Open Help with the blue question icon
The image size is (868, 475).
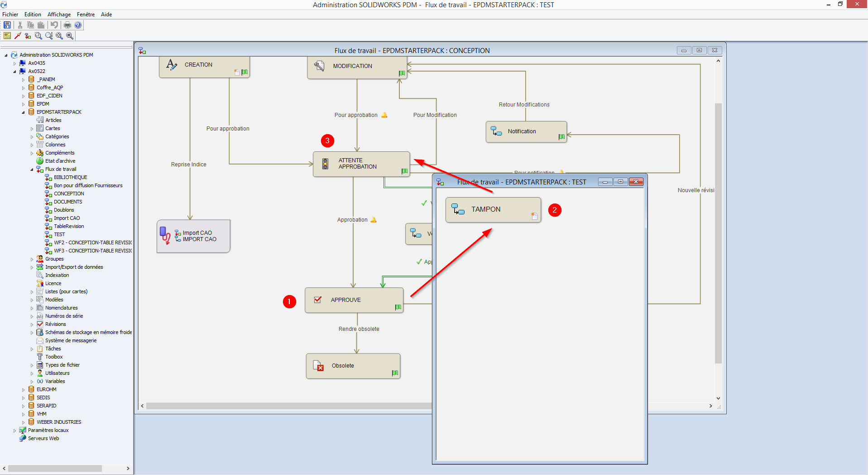(78, 25)
